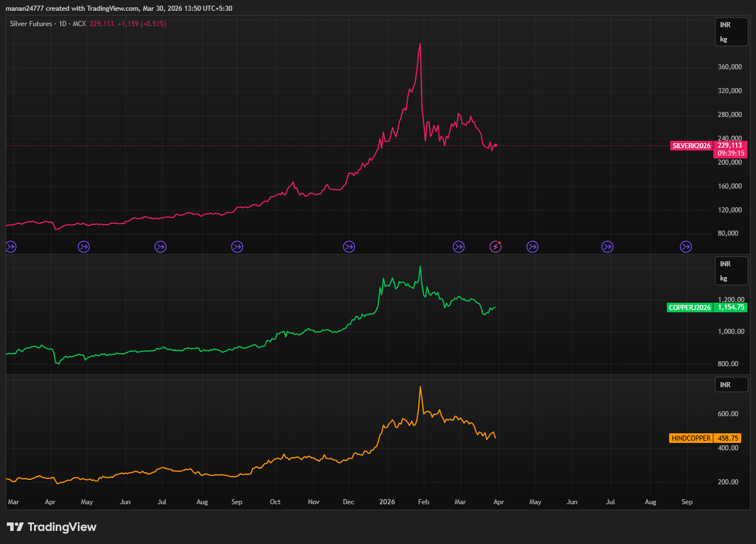Select the orange HINDCOPPER symbol label
Image resolution: width=756 pixels, height=544 pixels.
[691, 438]
